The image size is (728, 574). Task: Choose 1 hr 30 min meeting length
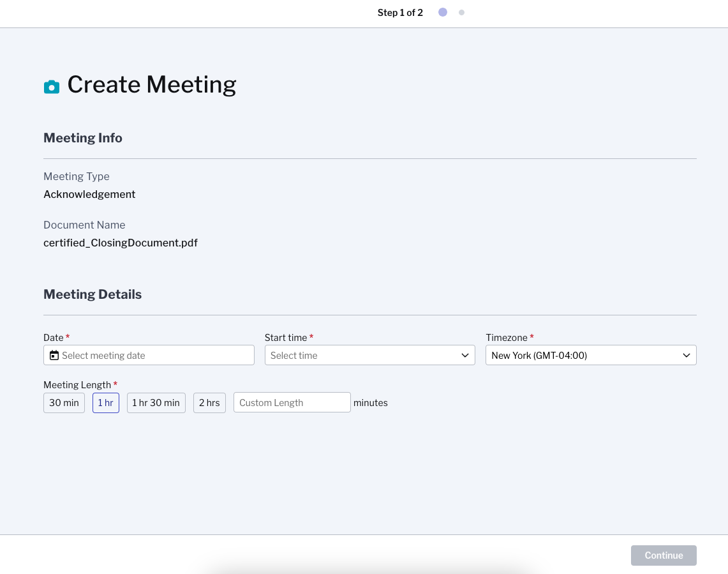pos(156,402)
